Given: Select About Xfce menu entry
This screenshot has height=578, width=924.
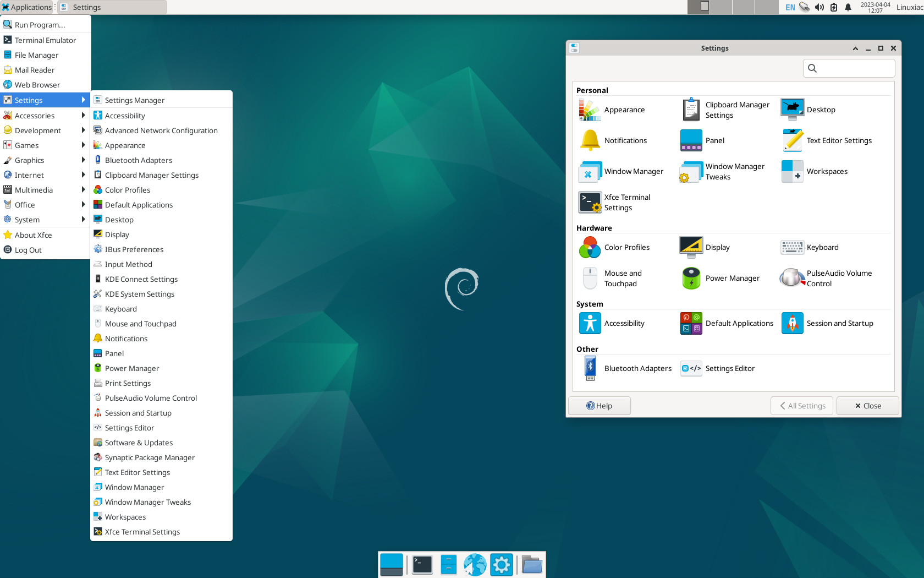Looking at the screenshot, I should (45, 235).
